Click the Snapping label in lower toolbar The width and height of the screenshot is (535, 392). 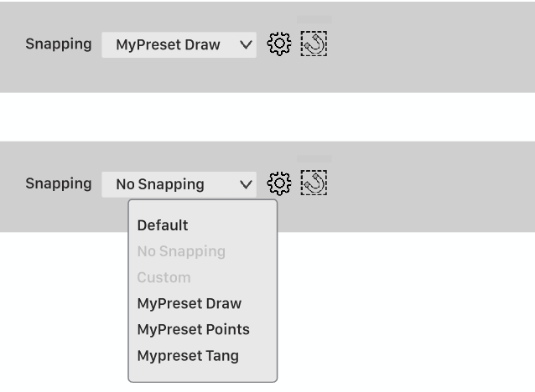tap(59, 183)
